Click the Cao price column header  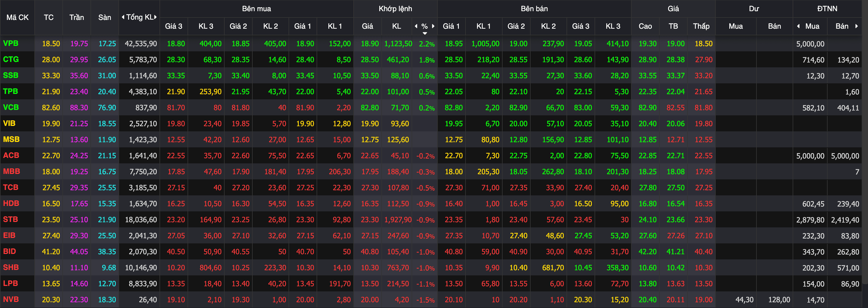(x=645, y=26)
